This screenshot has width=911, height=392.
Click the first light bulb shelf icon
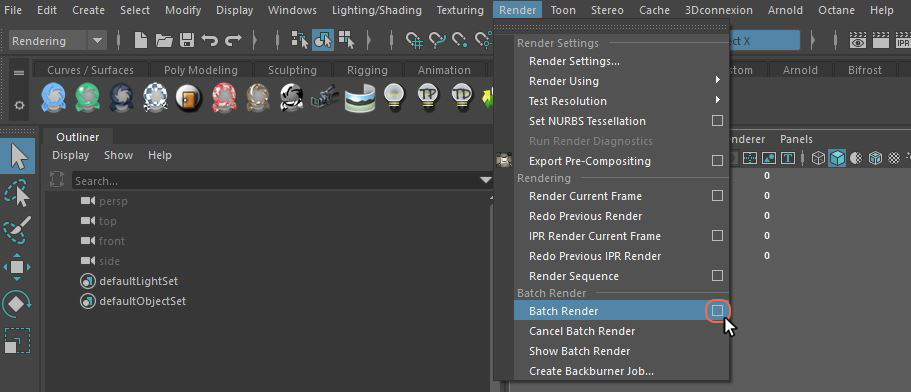pos(394,97)
